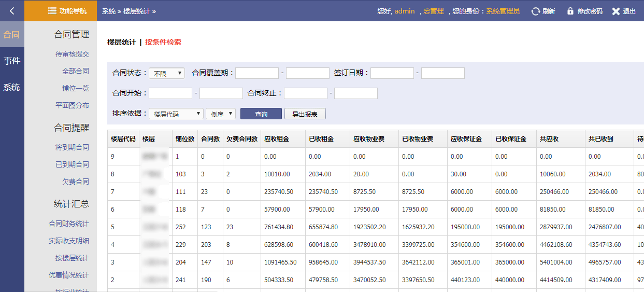Open 铺位一览 in the sidebar
644x292 pixels.
pyautogui.click(x=76, y=88)
